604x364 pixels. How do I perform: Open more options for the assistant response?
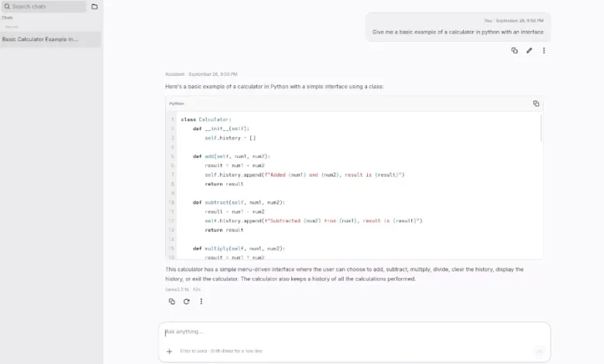point(201,301)
